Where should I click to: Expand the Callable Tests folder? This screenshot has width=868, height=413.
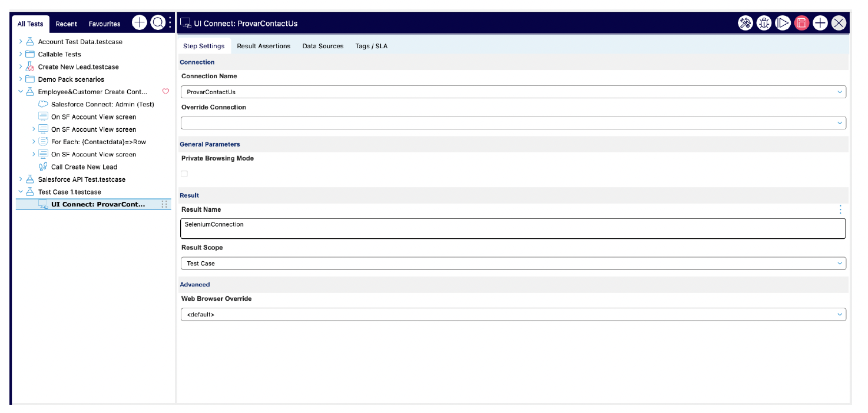pyautogui.click(x=21, y=54)
